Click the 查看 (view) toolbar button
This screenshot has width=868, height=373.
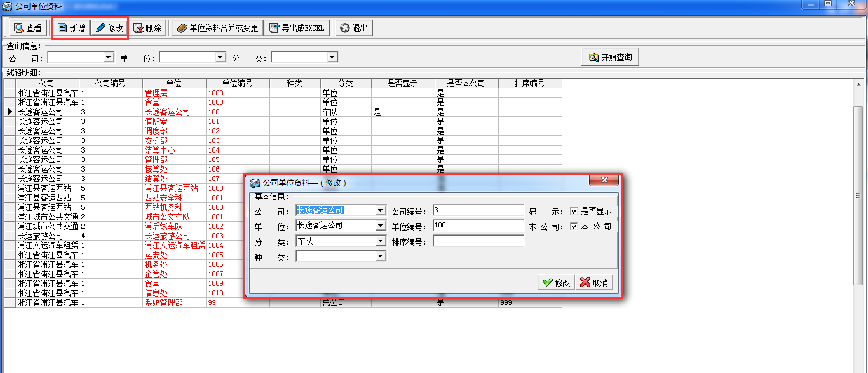(x=27, y=28)
